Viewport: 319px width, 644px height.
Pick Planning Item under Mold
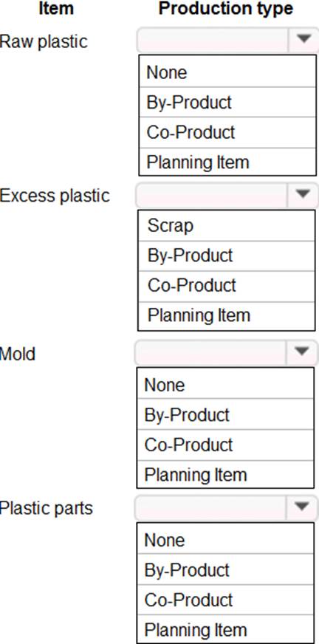click(225, 474)
